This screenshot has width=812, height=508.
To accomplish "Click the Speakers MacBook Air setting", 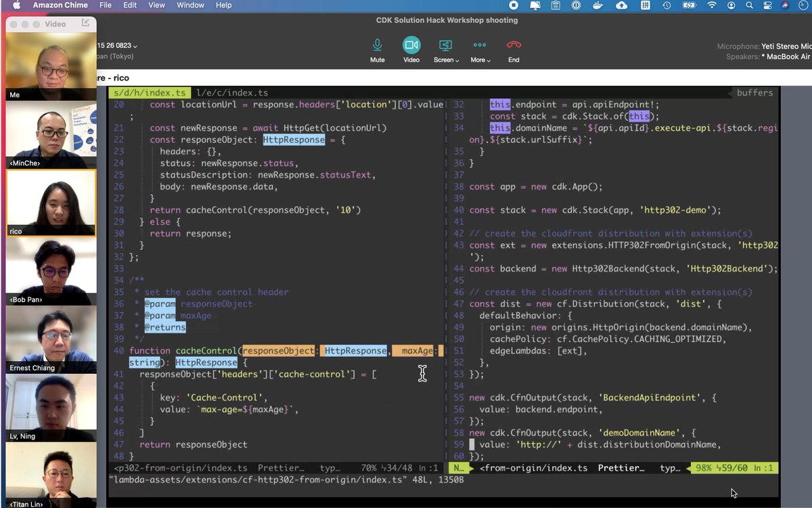I will [x=768, y=57].
